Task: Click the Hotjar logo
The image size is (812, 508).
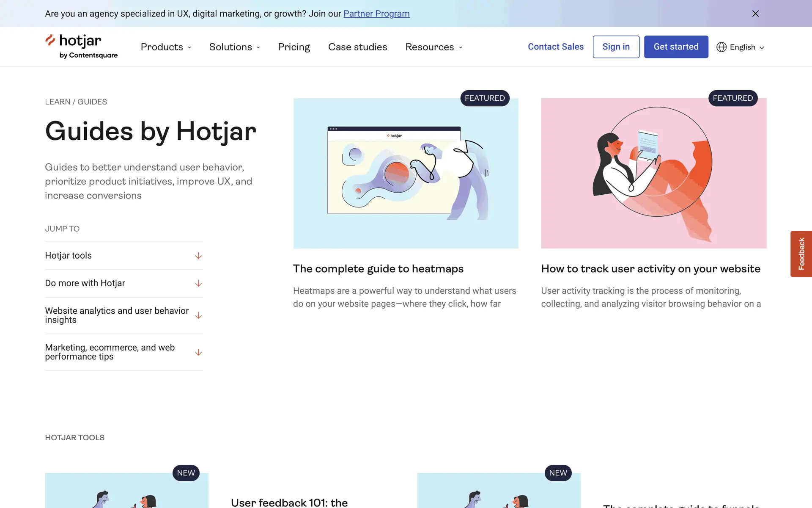Action: (81, 47)
